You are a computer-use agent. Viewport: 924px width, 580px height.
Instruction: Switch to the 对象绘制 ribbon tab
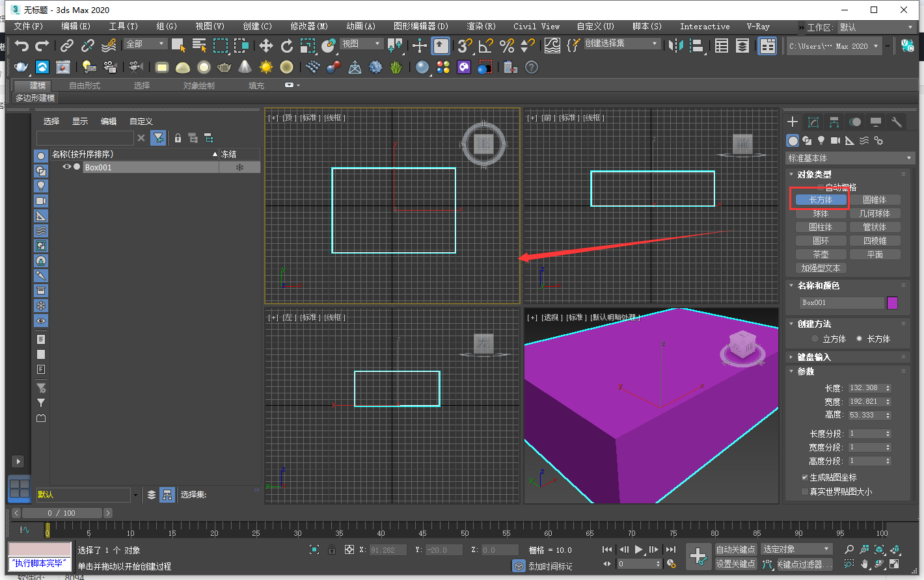(198, 85)
